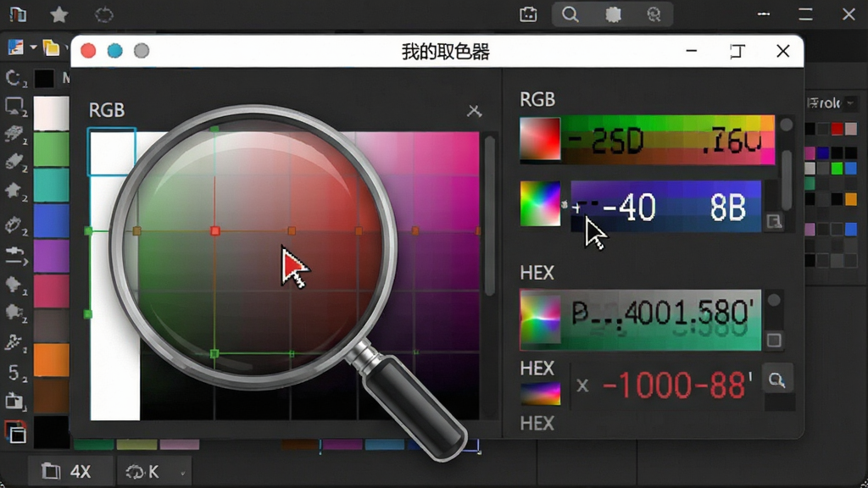Click the star favorite icon in top bar
868x488 pixels.
58,14
